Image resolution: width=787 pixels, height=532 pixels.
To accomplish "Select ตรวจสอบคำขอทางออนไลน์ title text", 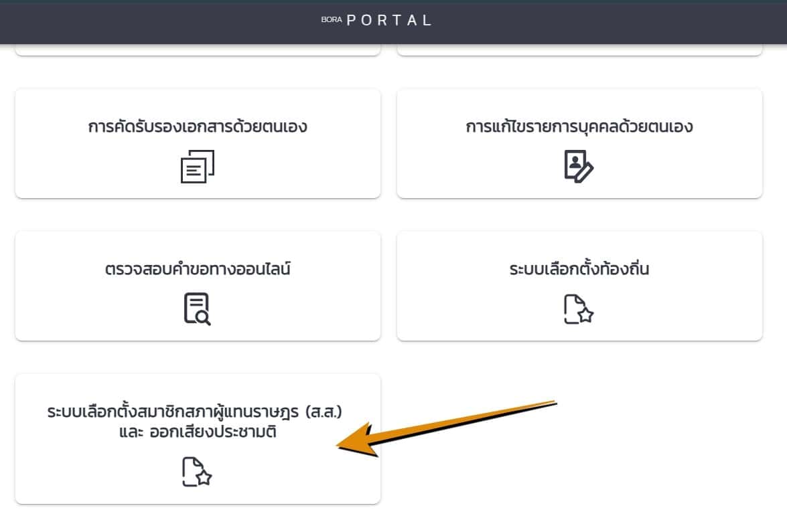I will (197, 269).
